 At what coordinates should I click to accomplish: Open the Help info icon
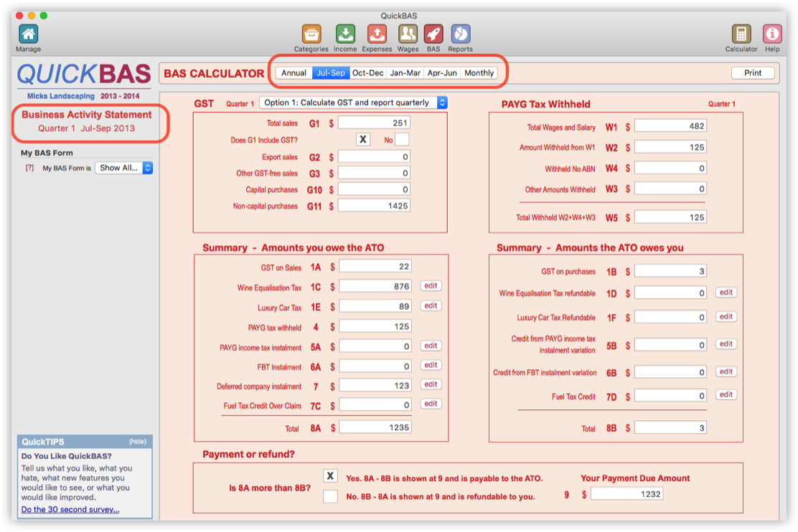772,34
